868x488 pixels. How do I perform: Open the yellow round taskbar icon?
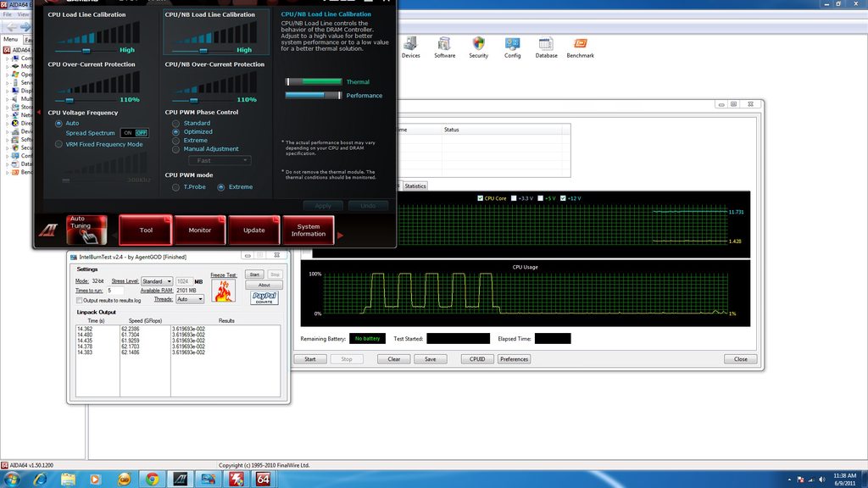[x=124, y=480]
